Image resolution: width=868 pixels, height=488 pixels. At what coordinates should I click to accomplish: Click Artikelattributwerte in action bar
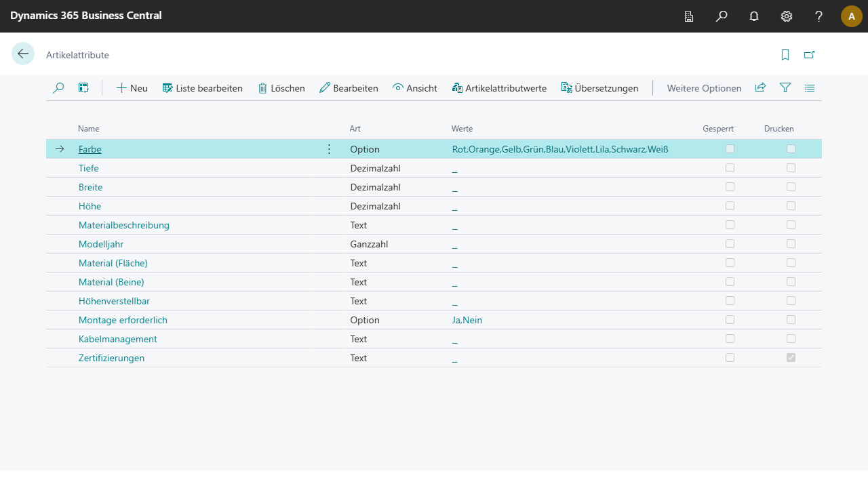pyautogui.click(x=499, y=88)
